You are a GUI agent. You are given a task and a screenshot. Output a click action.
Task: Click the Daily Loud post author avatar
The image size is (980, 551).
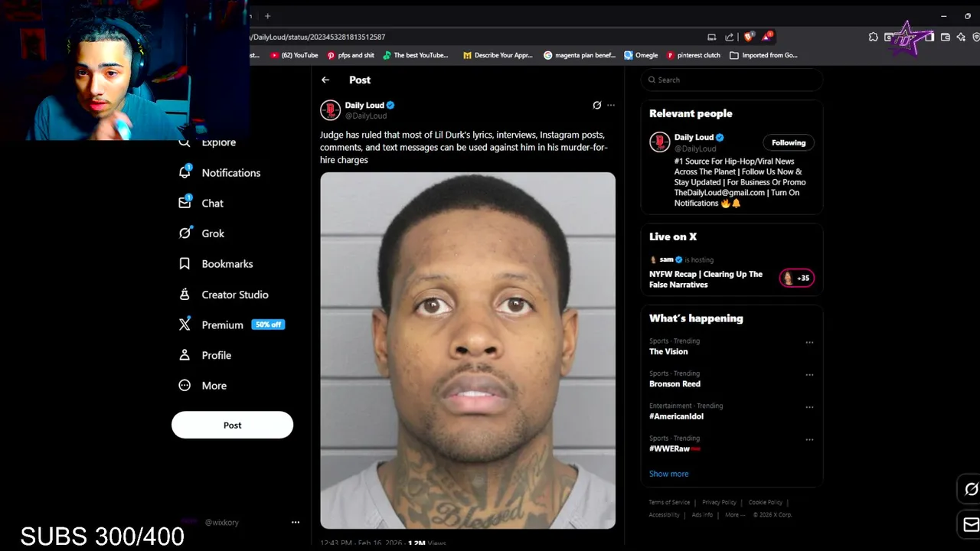tap(330, 110)
